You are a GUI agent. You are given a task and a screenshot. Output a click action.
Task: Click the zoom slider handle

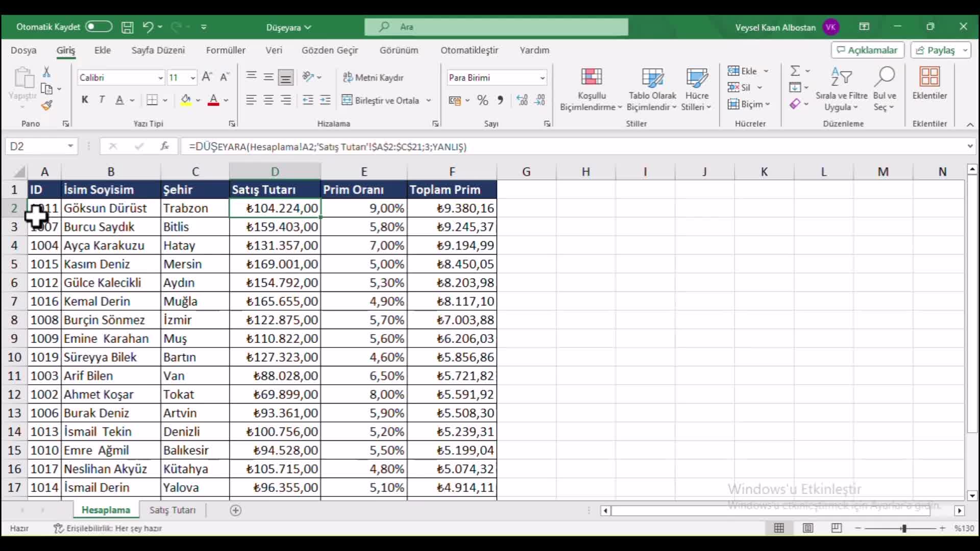coord(903,529)
